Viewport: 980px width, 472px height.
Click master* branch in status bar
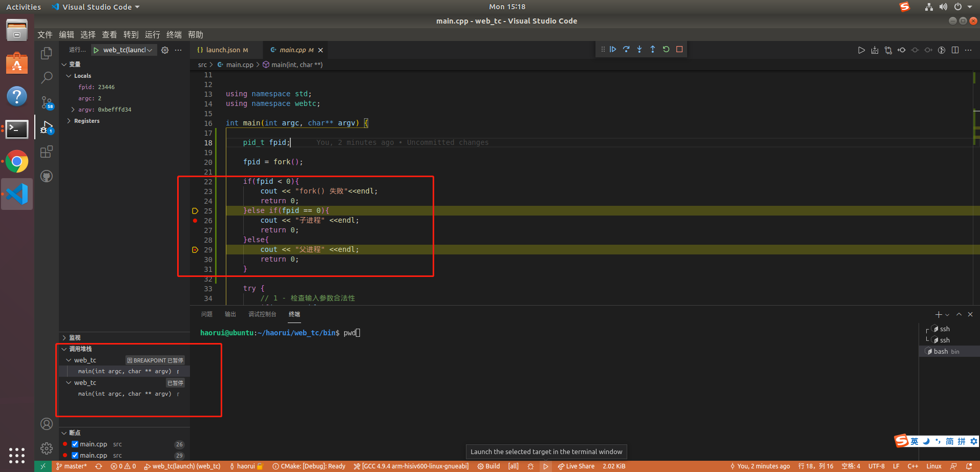71,466
